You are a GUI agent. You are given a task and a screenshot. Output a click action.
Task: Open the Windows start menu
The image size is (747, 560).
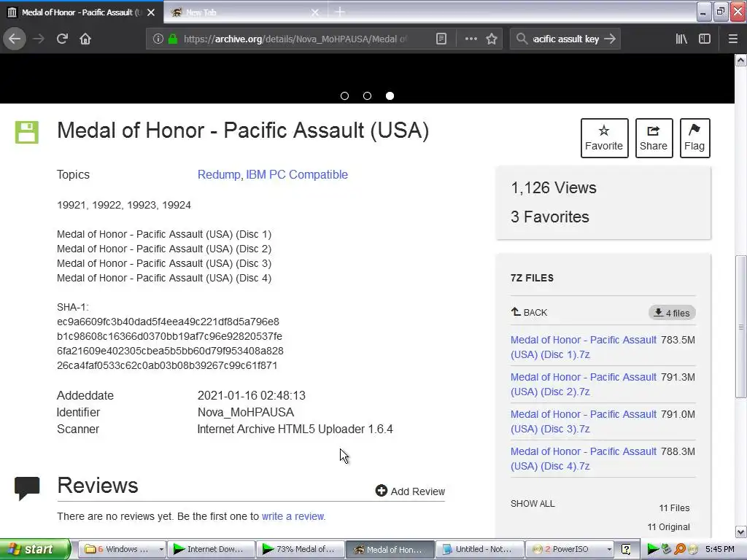pos(35,549)
